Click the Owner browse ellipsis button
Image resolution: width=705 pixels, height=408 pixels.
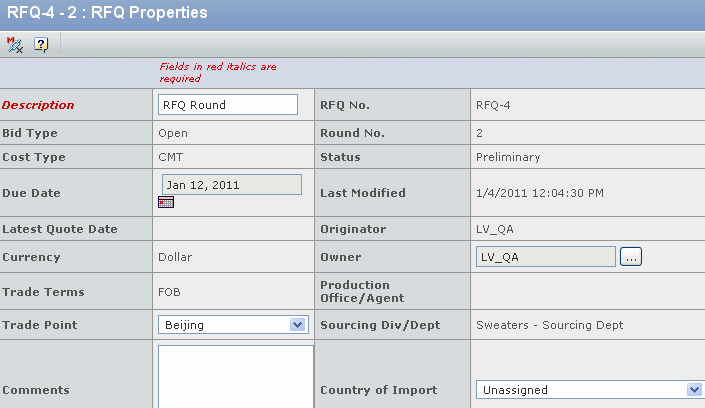630,256
